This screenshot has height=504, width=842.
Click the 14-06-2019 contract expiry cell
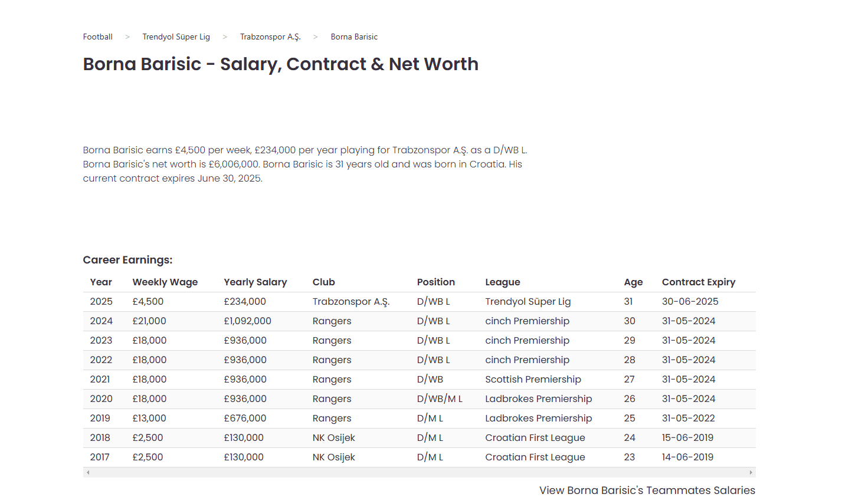coord(687,457)
